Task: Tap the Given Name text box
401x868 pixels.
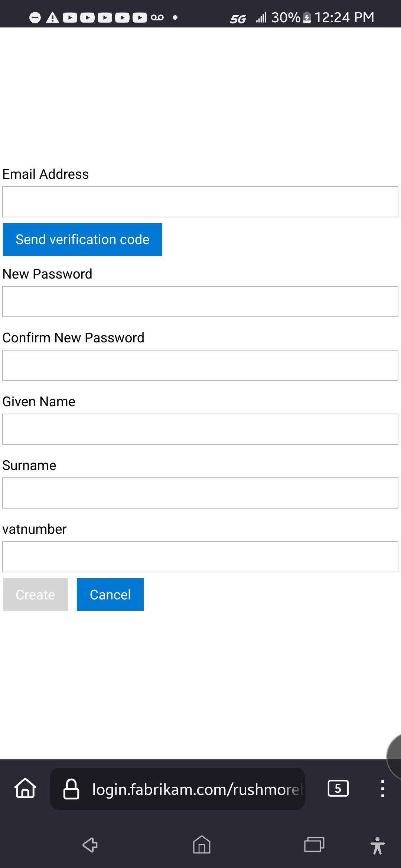Action: click(200, 429)
